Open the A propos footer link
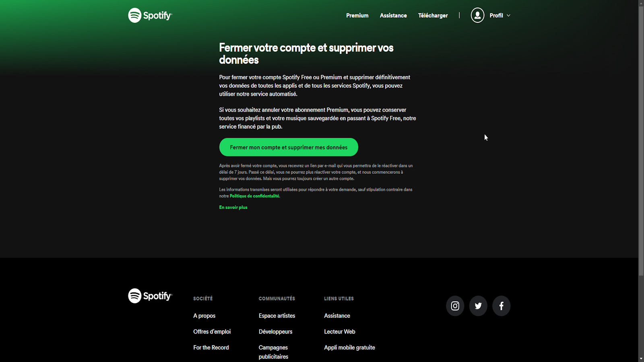The image size is (644, 362). pyautogui.click(x=204, y=316)
